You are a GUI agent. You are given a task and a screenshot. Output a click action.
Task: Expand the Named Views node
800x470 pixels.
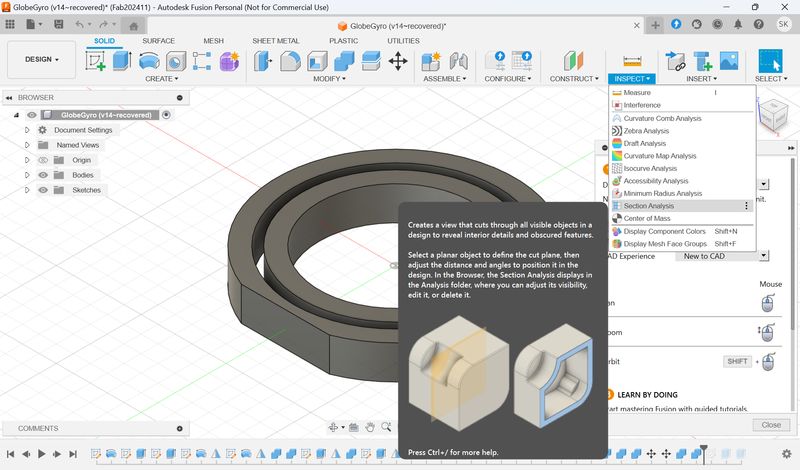coord(27,145)
